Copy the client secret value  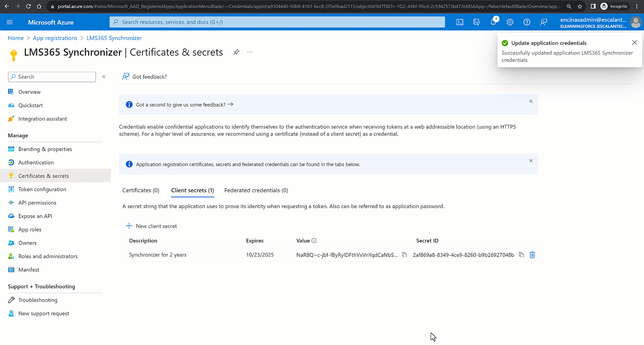click(x=404, y=255)
